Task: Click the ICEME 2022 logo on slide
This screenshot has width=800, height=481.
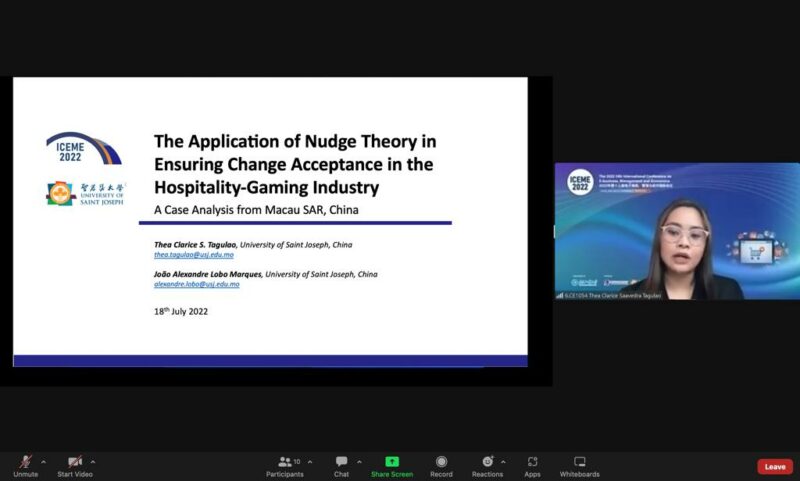Action: [83, 150]
